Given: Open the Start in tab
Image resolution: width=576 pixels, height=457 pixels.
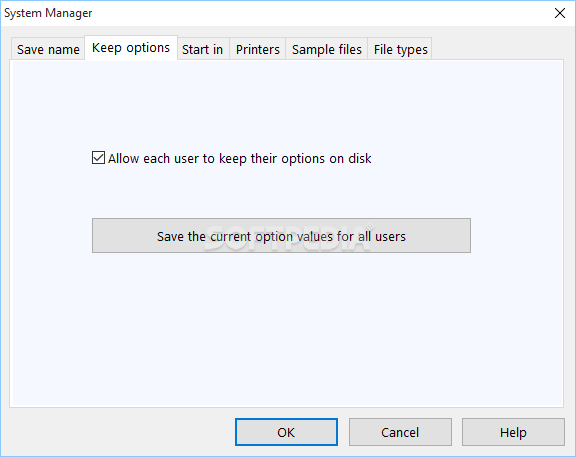Looking at the screenshot, I should [203, 49].
